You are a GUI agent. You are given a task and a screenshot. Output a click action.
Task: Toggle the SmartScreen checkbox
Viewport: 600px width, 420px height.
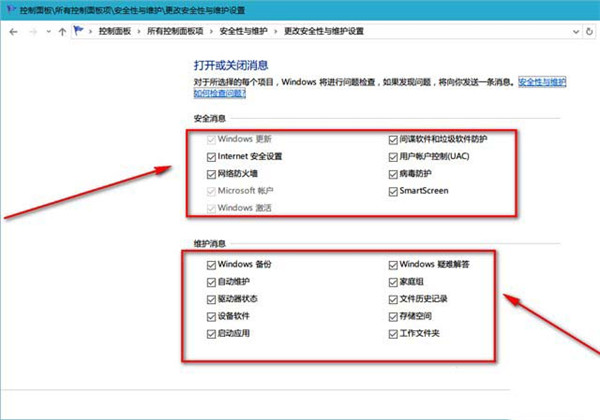(x=392, y=190)
